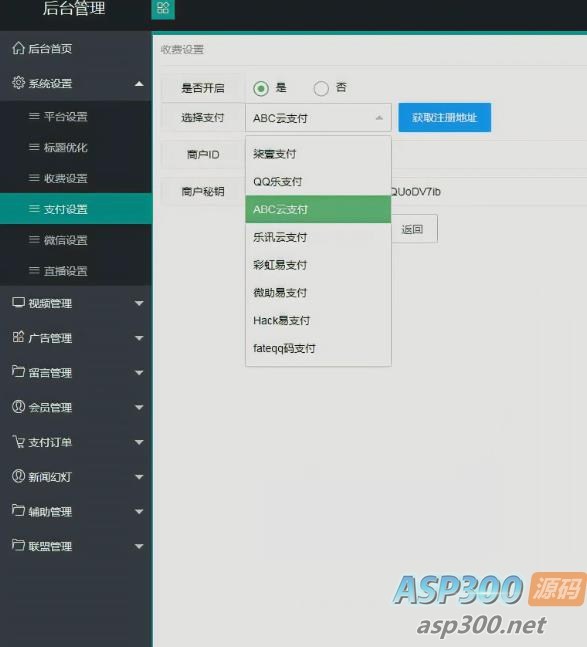Collapse the 系统设置 menu arrow

tap(139, 84)
